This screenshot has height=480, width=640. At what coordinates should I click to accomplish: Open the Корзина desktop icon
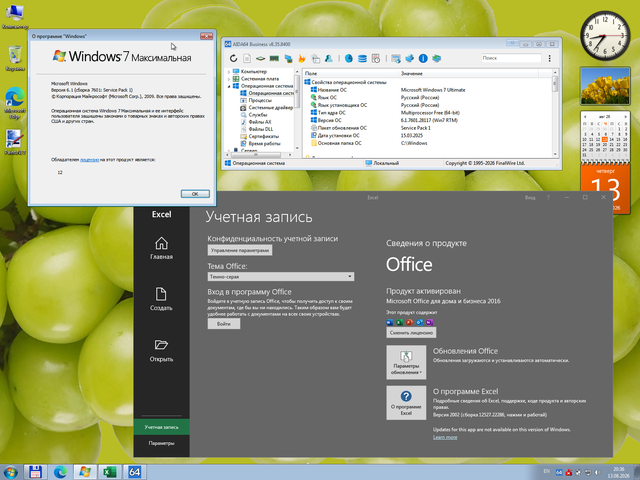tap(15, 58)
